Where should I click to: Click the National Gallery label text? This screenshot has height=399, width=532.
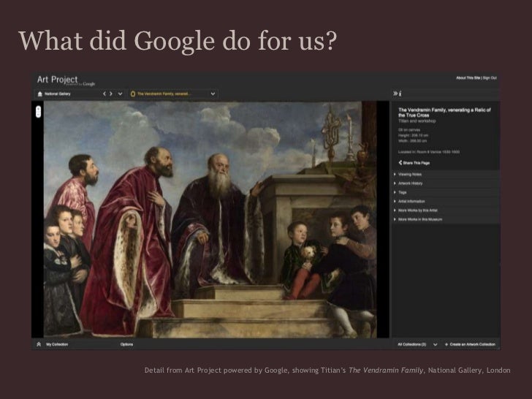(58, 94)
